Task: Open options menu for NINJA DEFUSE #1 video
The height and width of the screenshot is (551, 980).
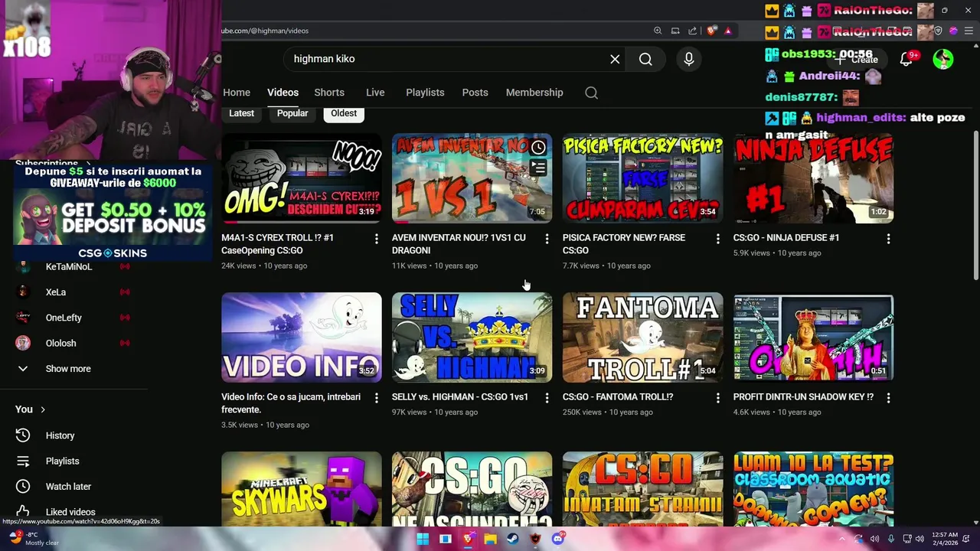Action: pyautogui.click(x=888, y=239)
